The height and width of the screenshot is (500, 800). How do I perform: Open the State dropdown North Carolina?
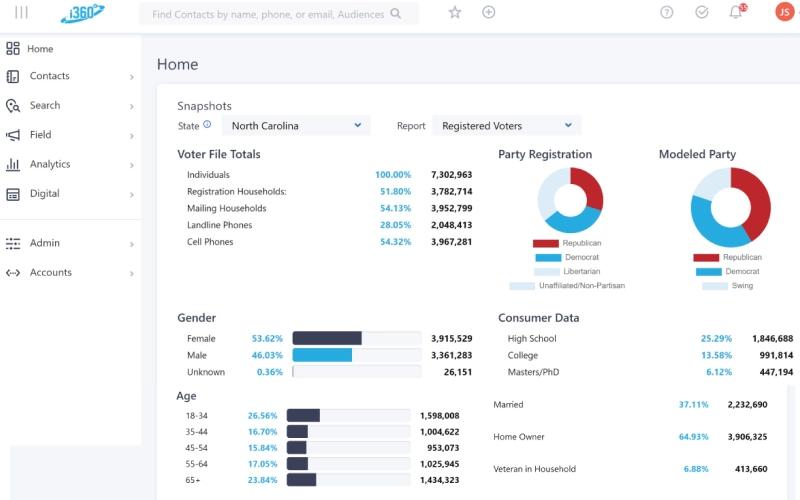pyautogui.click(x=296, y=126)
